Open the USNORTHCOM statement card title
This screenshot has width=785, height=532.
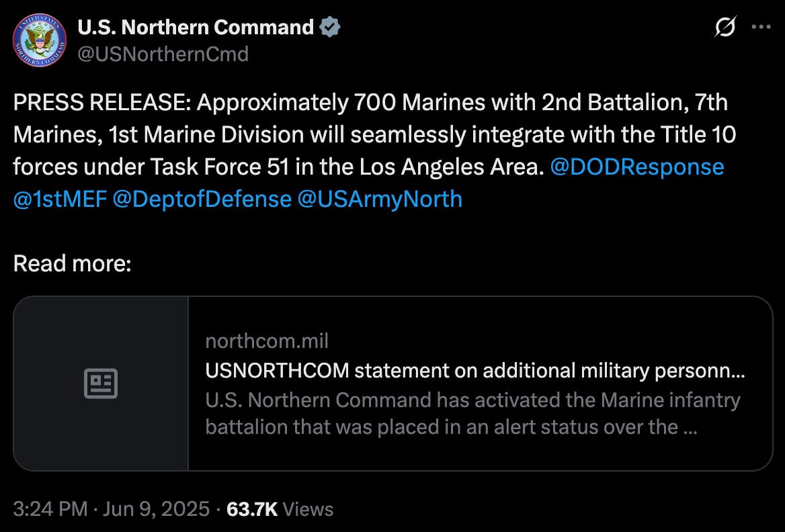(474, 371)
